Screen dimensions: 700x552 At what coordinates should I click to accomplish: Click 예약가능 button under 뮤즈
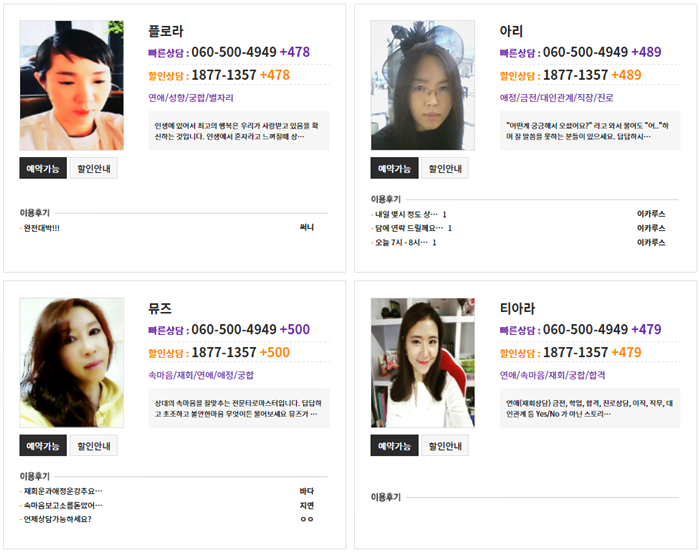(43, 446)
